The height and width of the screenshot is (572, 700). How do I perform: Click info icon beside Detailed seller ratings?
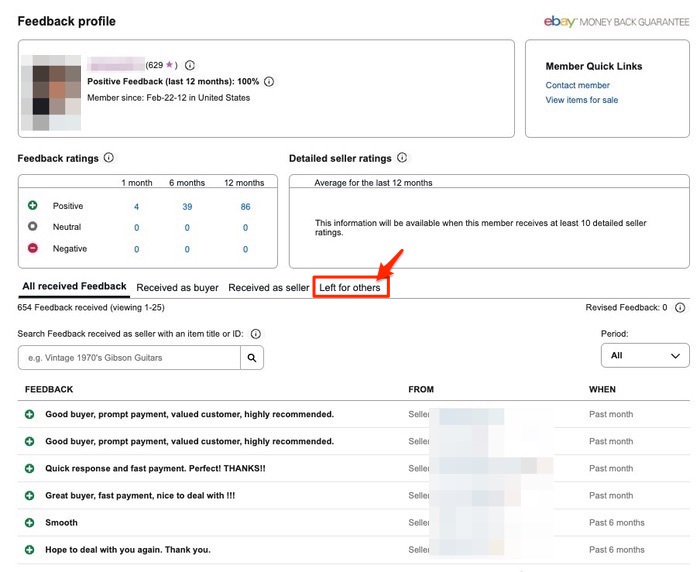(x=402, y=158)
